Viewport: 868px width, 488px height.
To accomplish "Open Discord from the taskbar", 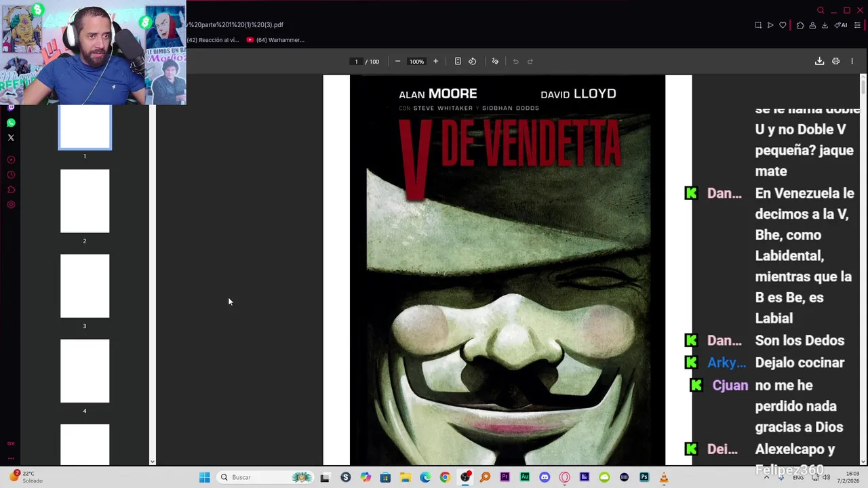I will point(545,477).
